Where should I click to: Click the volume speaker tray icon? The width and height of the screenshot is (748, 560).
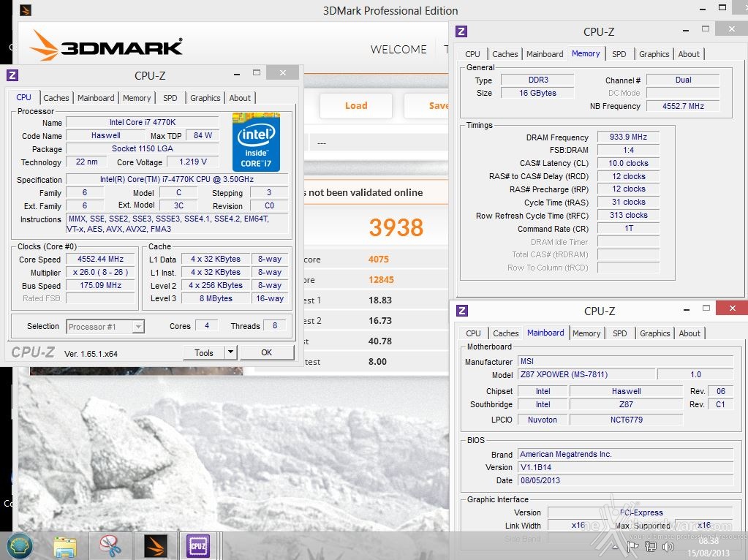coord(668,547)
